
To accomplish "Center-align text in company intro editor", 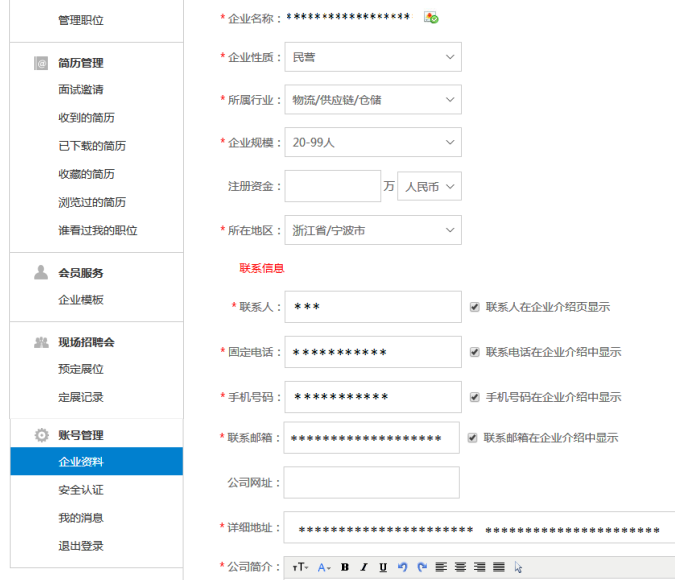I will click(461, 567).
